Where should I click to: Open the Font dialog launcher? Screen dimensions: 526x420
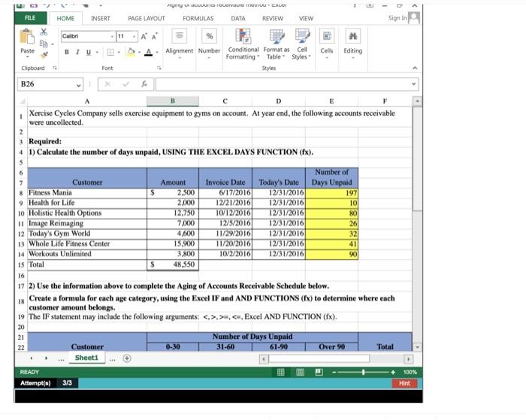click(159, 68)
